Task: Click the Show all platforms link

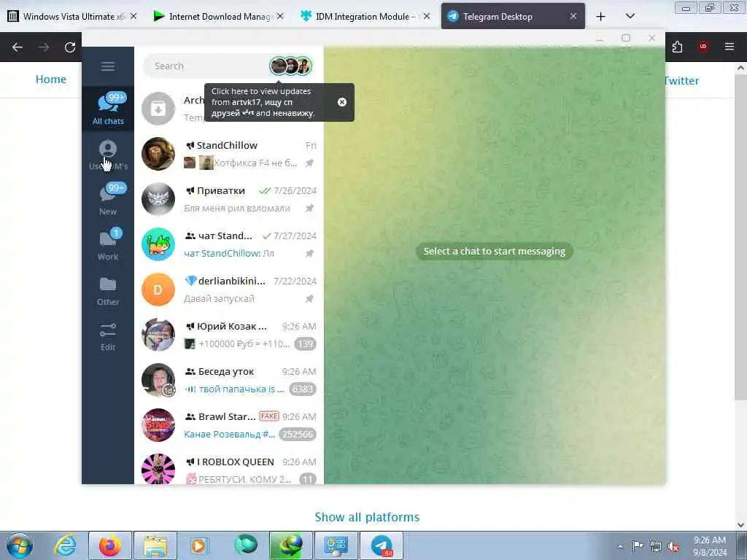Action: coord(367,517)
